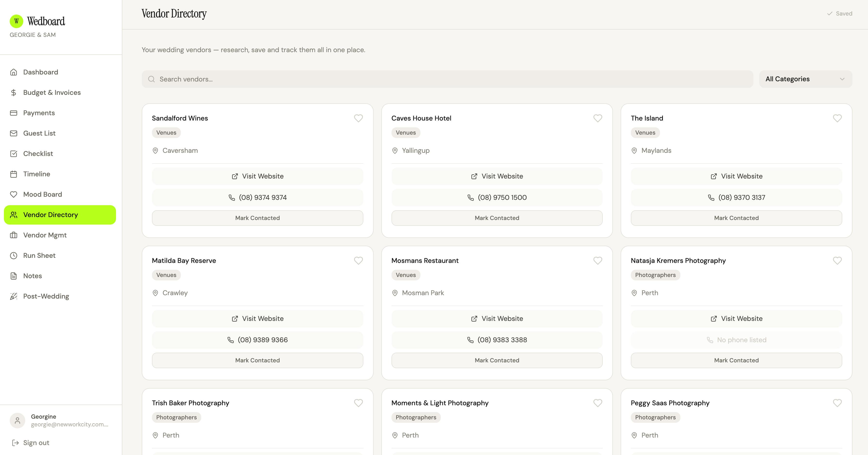Click the Search vendors input field
The height and width of the screenshot is (455, 868).
click(448, 79)
